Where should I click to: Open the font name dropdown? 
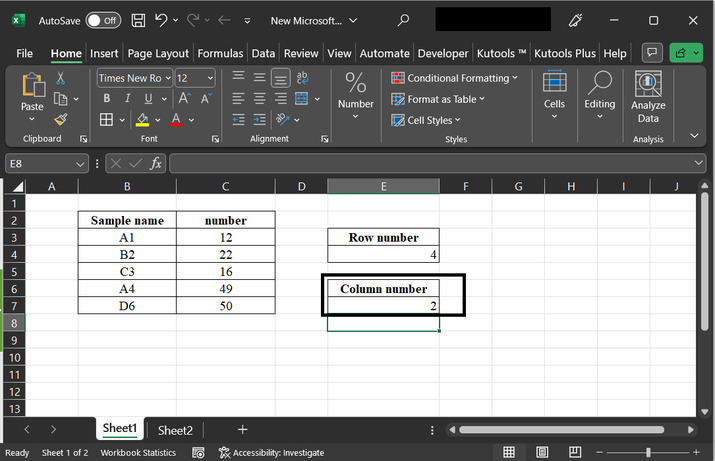click(x=167, y=78)
